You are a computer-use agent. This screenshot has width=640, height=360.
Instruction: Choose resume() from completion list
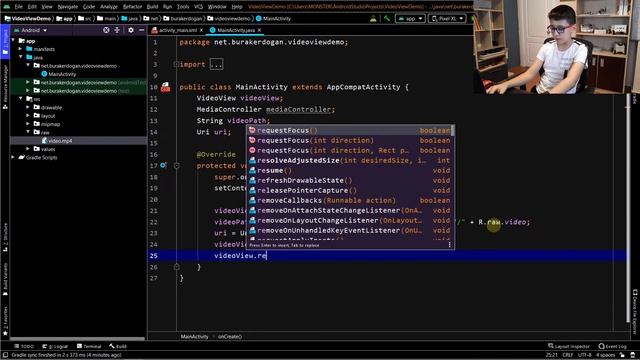(x=350, y=171)
